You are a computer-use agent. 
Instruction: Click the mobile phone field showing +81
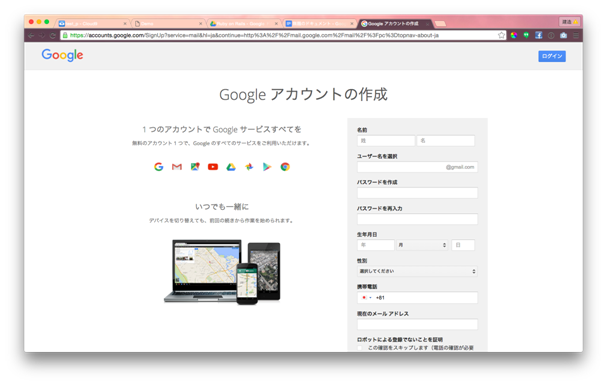(417, 298)
